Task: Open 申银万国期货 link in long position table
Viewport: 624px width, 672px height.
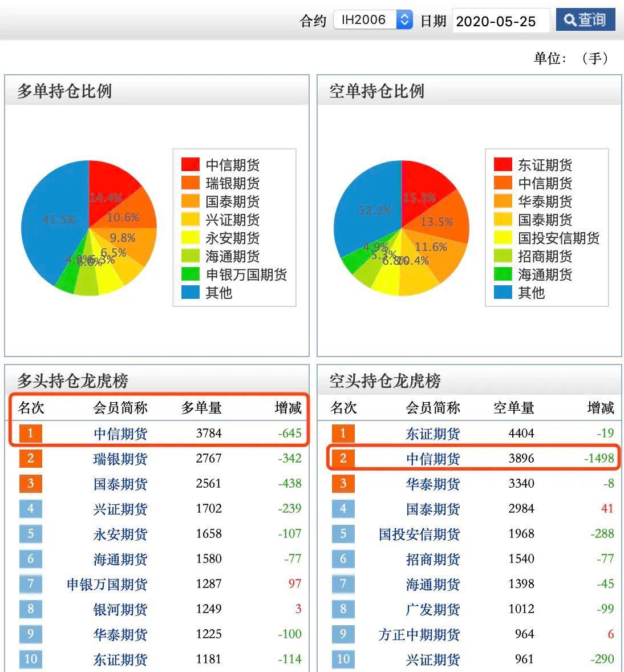Action: tap(107, 584)
